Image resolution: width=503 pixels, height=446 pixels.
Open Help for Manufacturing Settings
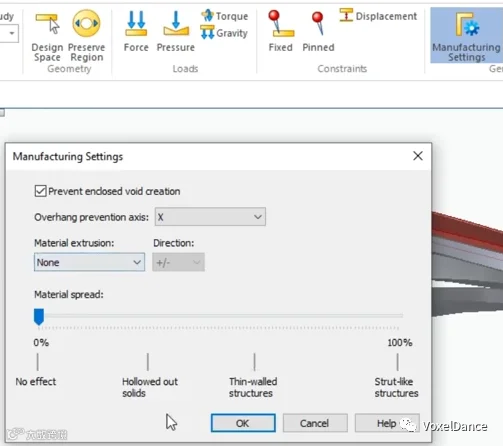pos(387,423)
